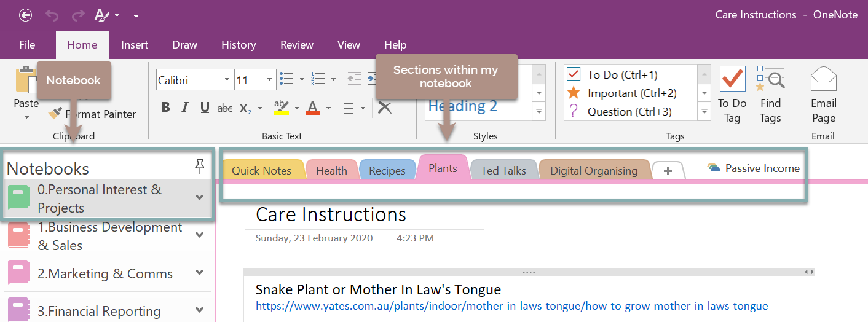Click the Paste clipboard icon

[x=26, y=79]
